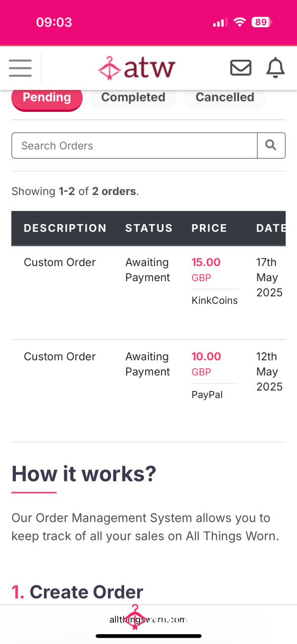
Task: Open the notifications bell icon
Action: pyautogui.click(x=276, y=68)
